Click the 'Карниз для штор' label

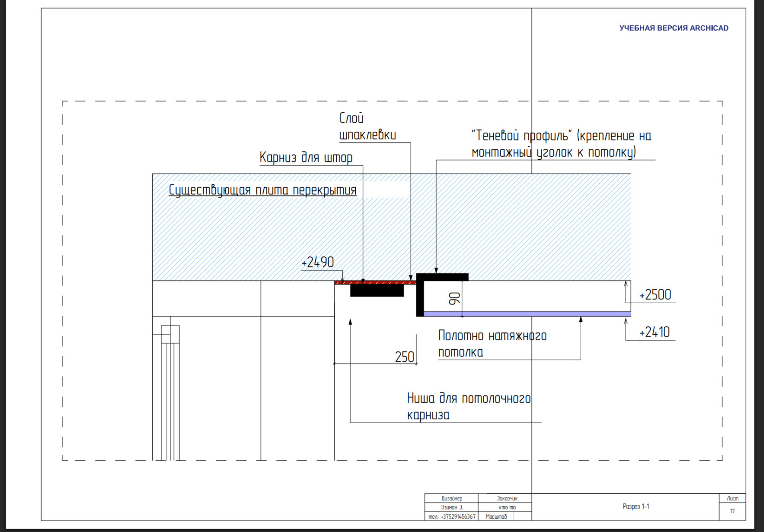pos(306,158)
